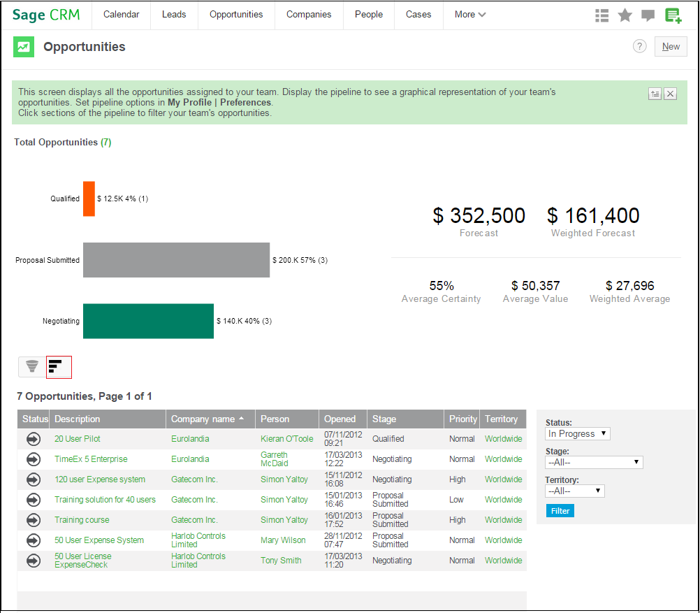The width and height of the screenshot is (700, 613).
Task: Click status arrow for Training solution for 40 users
Action: click(34, 500)
